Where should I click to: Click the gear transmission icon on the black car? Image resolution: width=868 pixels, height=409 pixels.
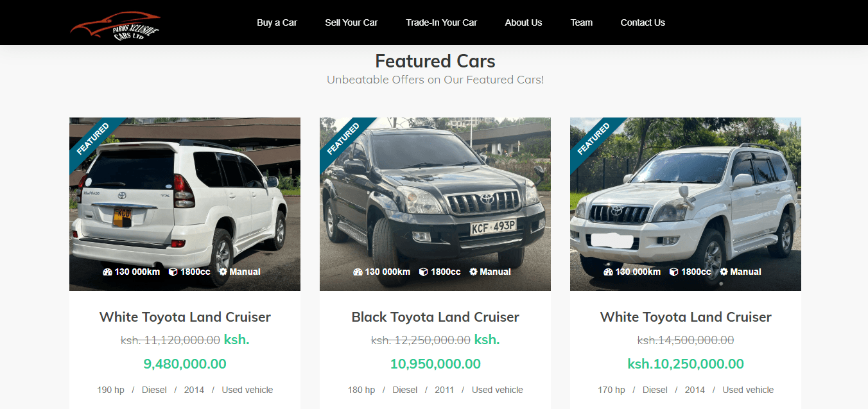coord(473,272)
